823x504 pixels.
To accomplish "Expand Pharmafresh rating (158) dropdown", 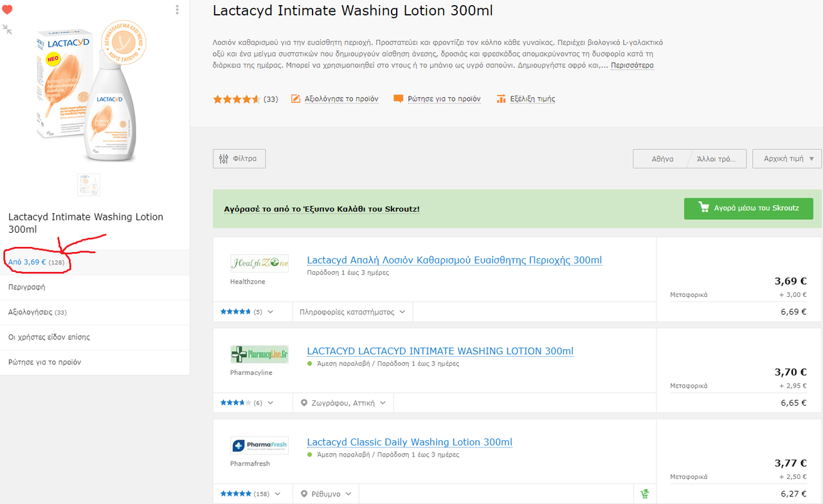I will (251, 494).
